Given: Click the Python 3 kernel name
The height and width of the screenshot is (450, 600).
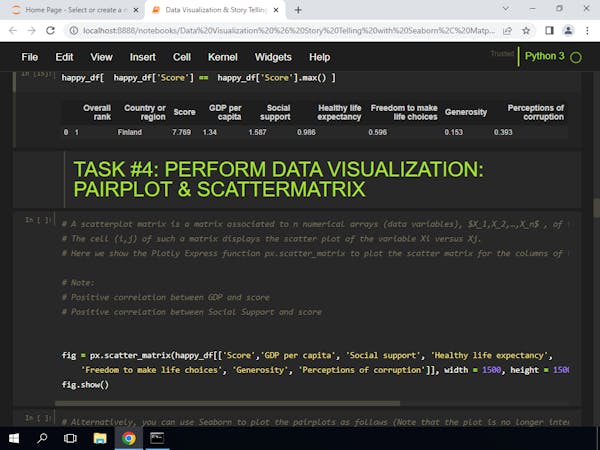Looking at the screenshot, I should (545, 56).
